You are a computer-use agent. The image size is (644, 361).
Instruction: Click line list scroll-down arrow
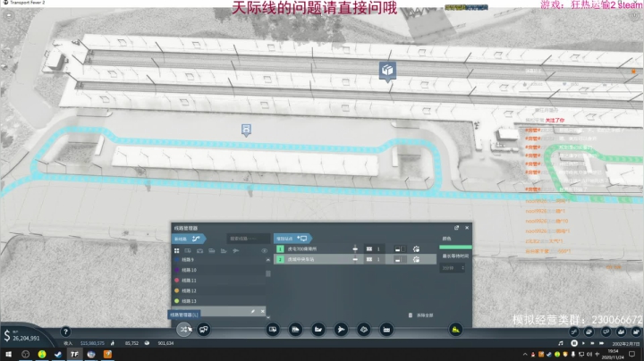coord(268,317)
